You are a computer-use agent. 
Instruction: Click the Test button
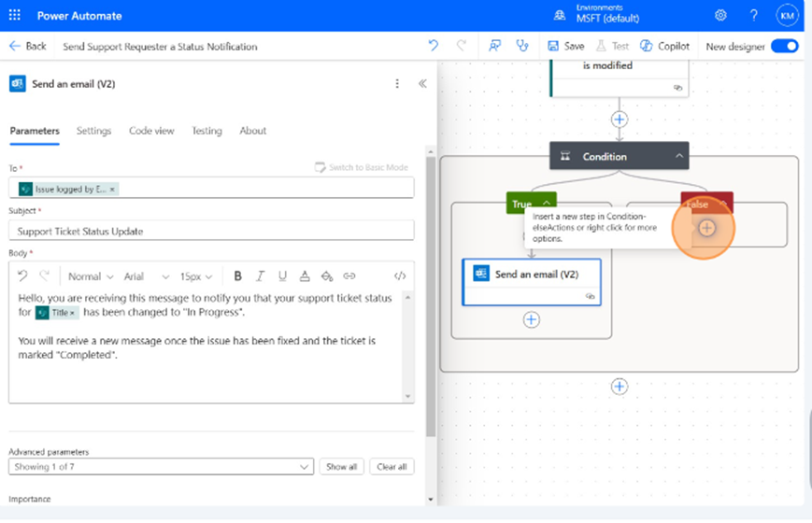[x=612, y=46]
